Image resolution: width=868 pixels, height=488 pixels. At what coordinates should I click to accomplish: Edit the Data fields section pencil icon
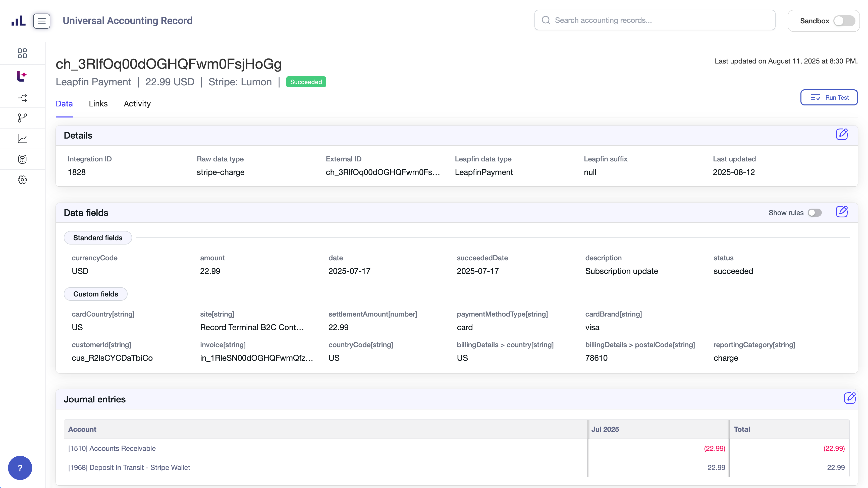[x=841, y=212]
